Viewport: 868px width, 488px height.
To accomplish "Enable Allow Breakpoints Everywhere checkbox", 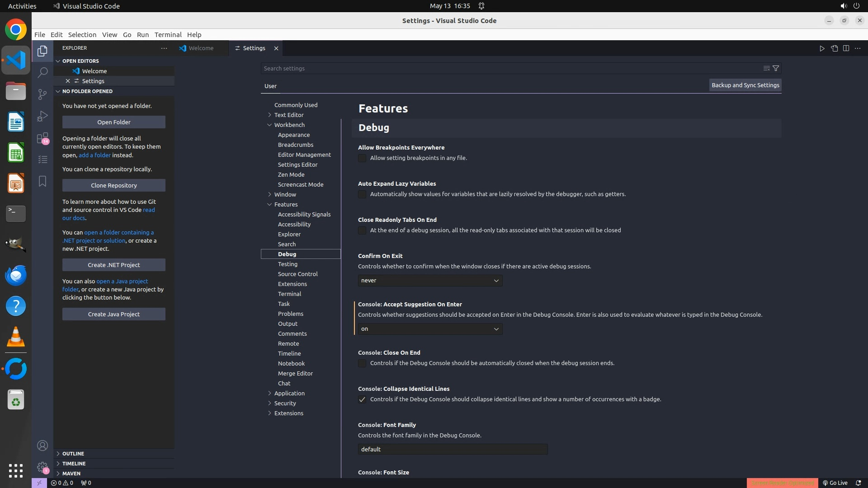I will [x=362, y=158].
